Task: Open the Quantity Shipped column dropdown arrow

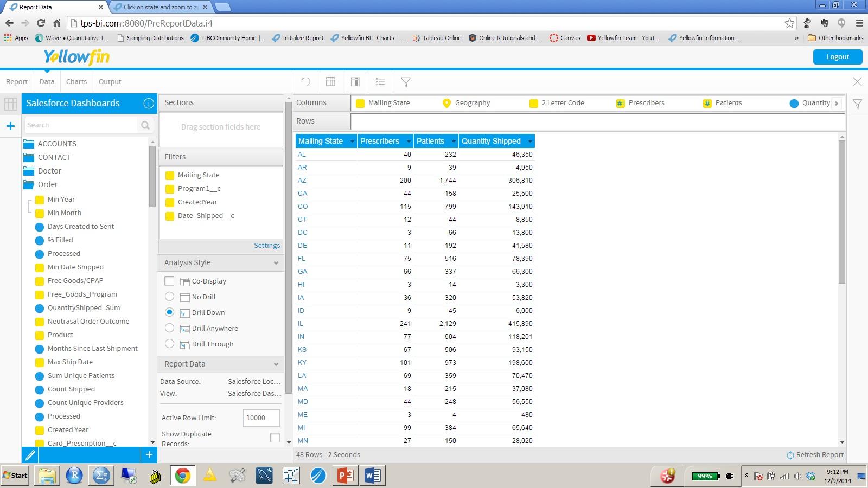Action: [530, 142]
